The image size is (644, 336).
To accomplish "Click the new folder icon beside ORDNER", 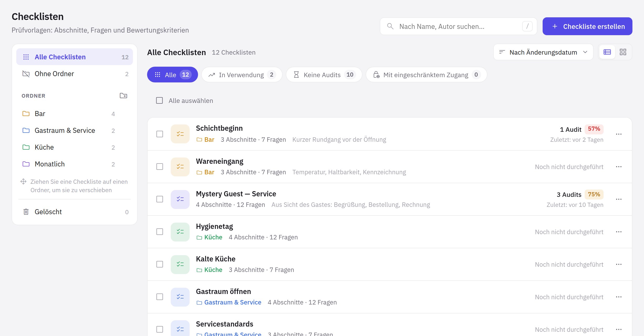I will click(123, 96).
